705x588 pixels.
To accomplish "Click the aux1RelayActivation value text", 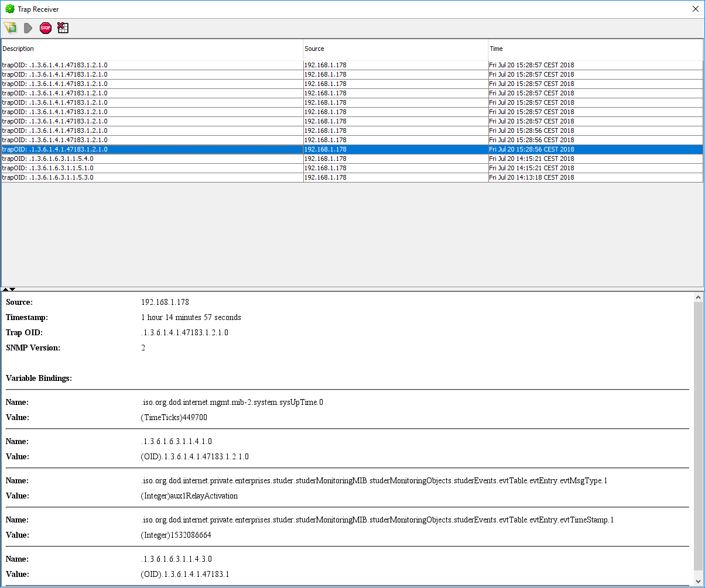I will pos(189,496).
